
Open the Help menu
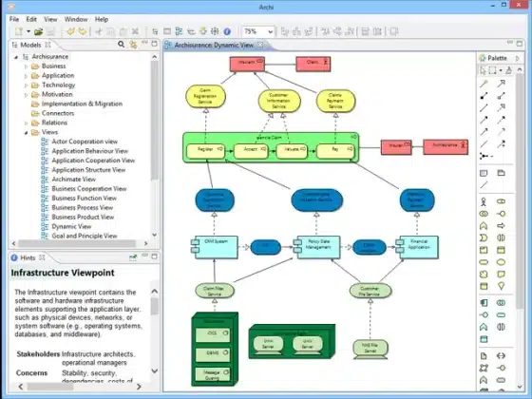tap(101, 19)
